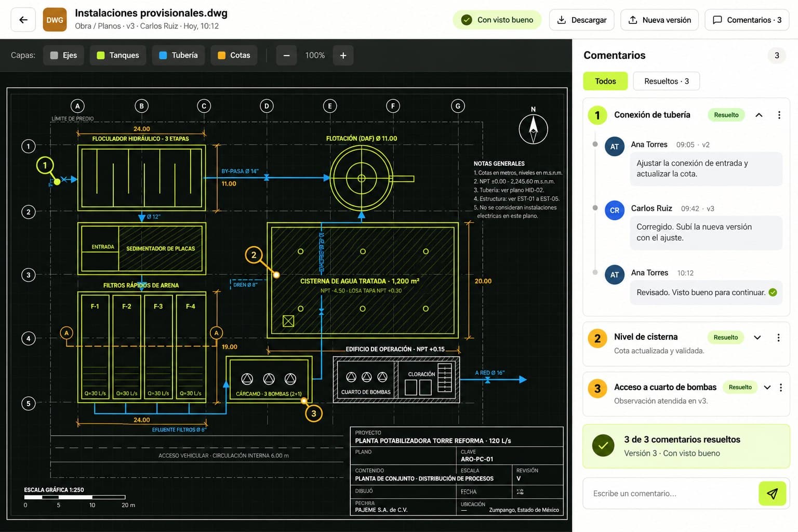
Task: Click the CISTERNA DE AGUA TRATADA label
Action: 360,281
